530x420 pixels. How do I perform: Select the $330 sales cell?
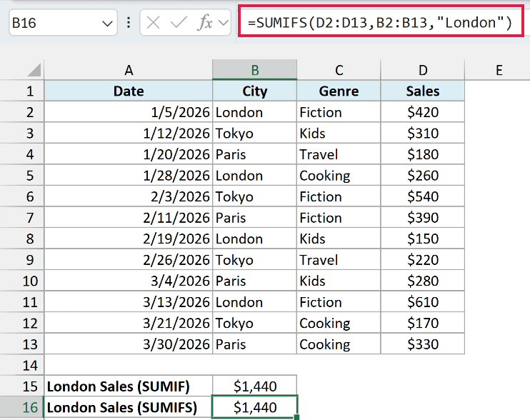[423, 344]
